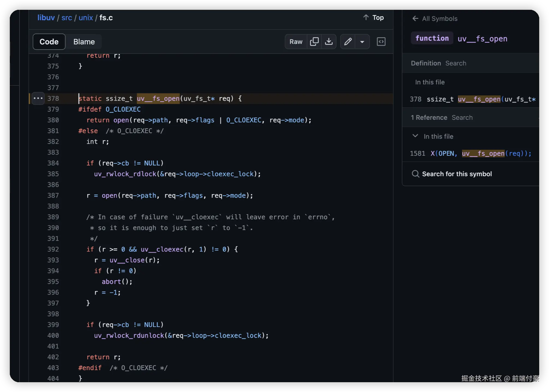This screenshot has width=549, height=392.
Task: Go to reference on line 1581
Action: (471, 154)
